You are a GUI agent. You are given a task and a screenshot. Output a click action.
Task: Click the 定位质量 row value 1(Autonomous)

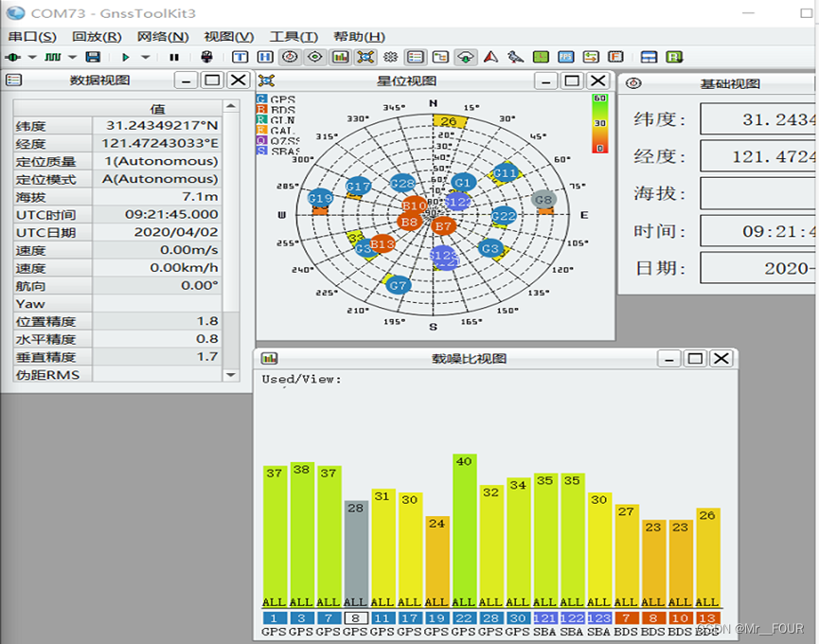[x=161, y=161]
